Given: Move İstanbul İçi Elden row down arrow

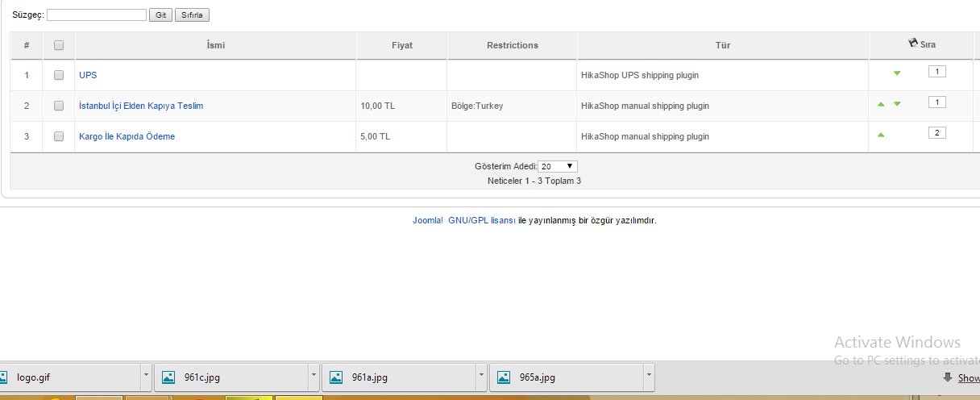Looking at the screenshot, I should coord(897,104).
